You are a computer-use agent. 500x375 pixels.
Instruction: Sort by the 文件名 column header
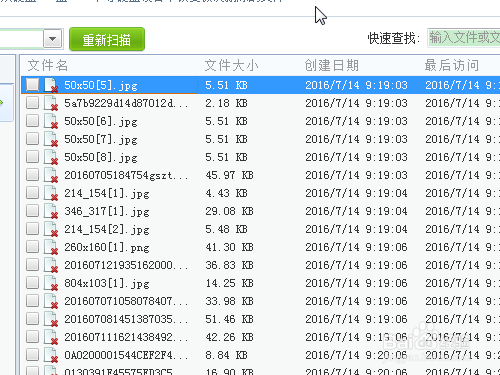coord(48,65)
